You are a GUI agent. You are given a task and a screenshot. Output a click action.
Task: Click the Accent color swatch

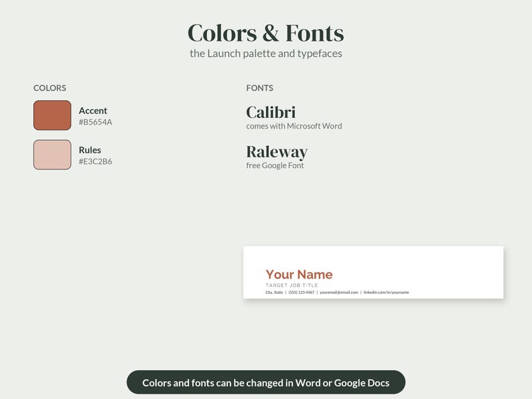[52, 115]
